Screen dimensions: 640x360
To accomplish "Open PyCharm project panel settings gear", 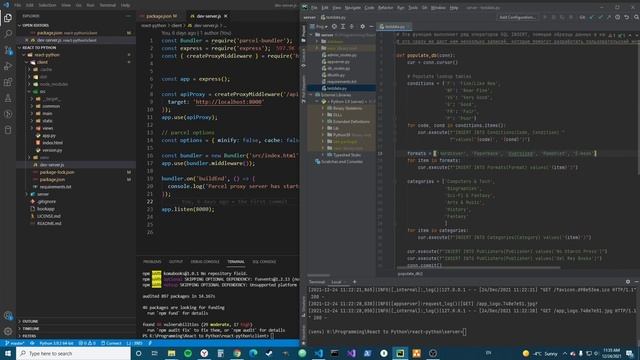I will tap(362, 27).
